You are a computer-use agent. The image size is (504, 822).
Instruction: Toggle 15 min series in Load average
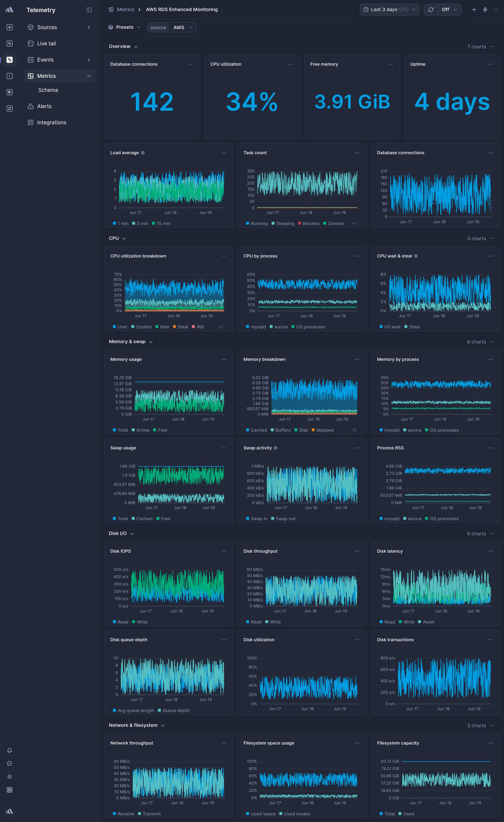pos(161,224)
